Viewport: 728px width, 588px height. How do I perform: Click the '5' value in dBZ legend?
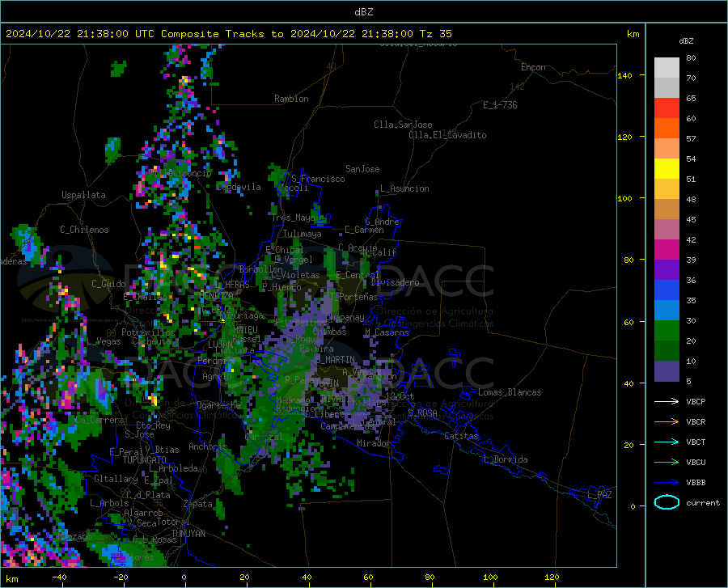tap(688, 381)
